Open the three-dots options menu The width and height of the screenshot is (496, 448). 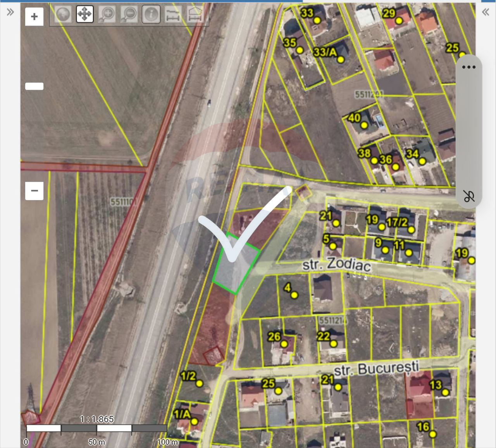pyautogui.click(x=468, y=67)
